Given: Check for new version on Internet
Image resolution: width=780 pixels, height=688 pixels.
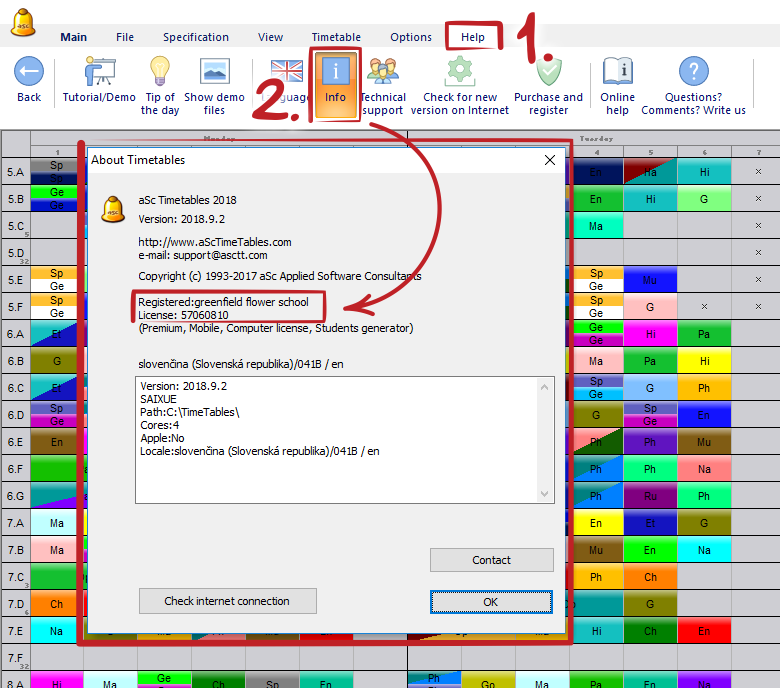Looking at the screenshot, I should [459, 72].
